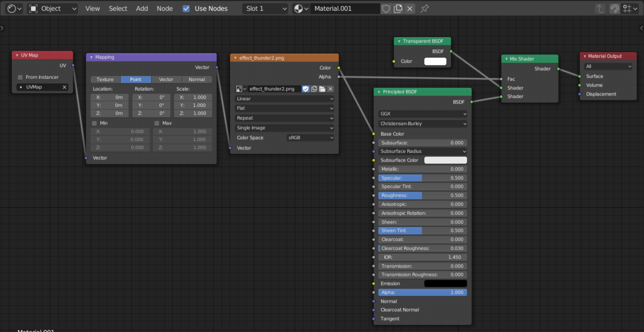Click the IOR value field
This screenshot has width=644, height=332.
point(423,257)
